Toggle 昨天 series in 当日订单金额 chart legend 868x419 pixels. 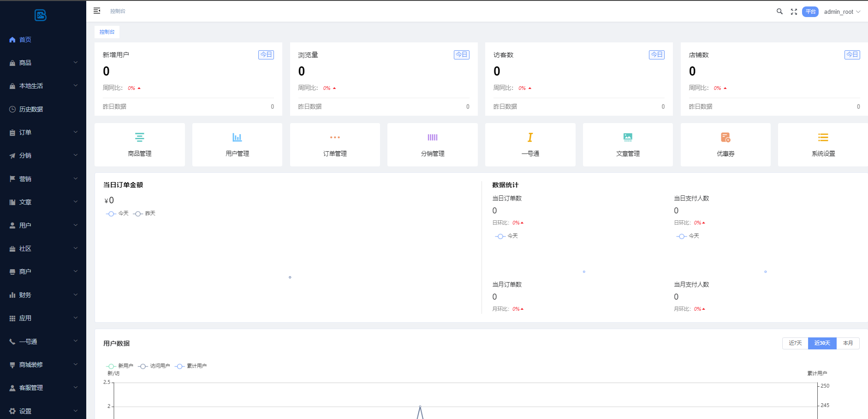144,213
